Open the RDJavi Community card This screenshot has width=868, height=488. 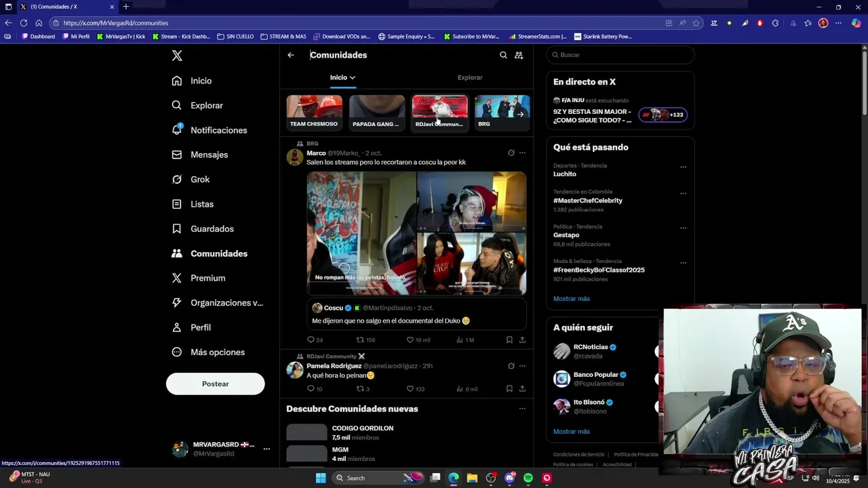[439, 113]
